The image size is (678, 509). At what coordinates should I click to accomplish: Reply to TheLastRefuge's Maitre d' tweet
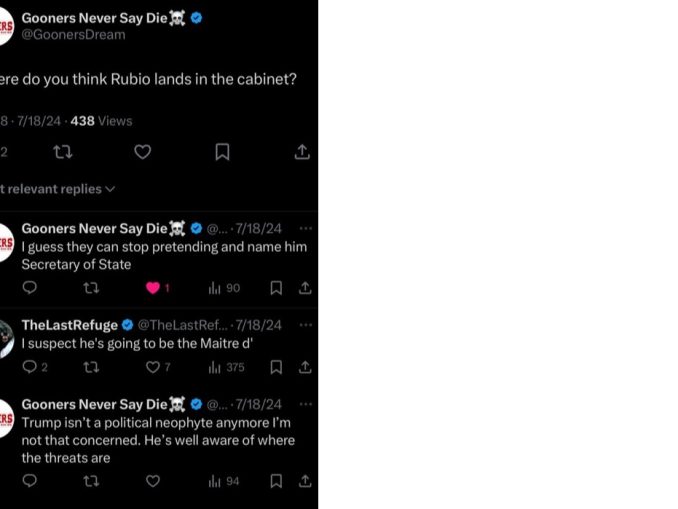click(30, 367)
